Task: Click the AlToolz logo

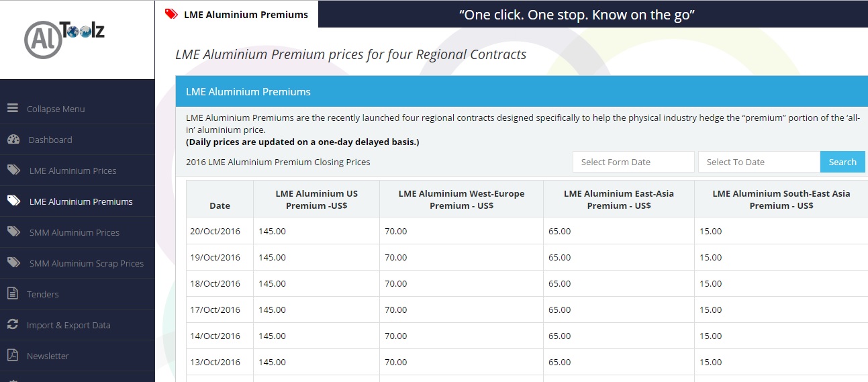Action: 64,39
